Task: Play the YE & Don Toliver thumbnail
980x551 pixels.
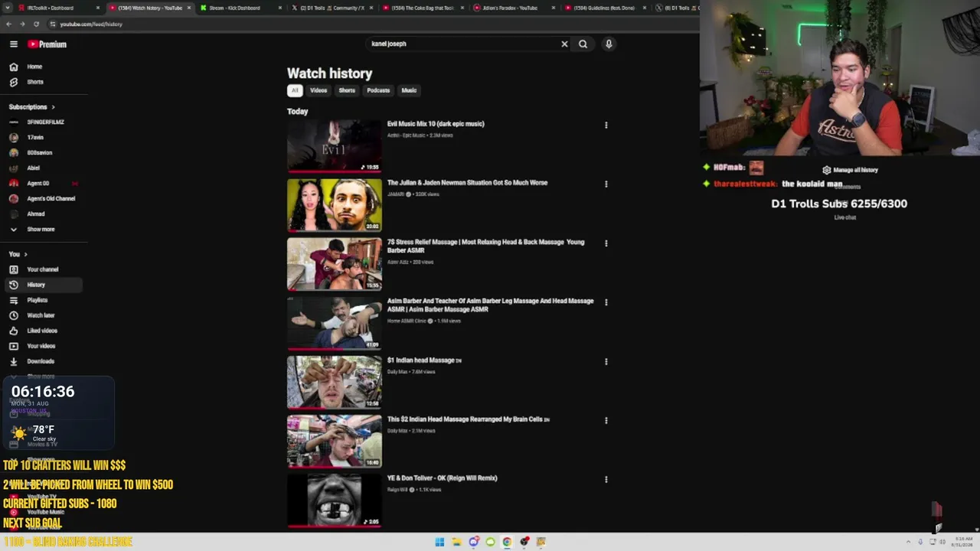Action: click(x=334, y=500)
